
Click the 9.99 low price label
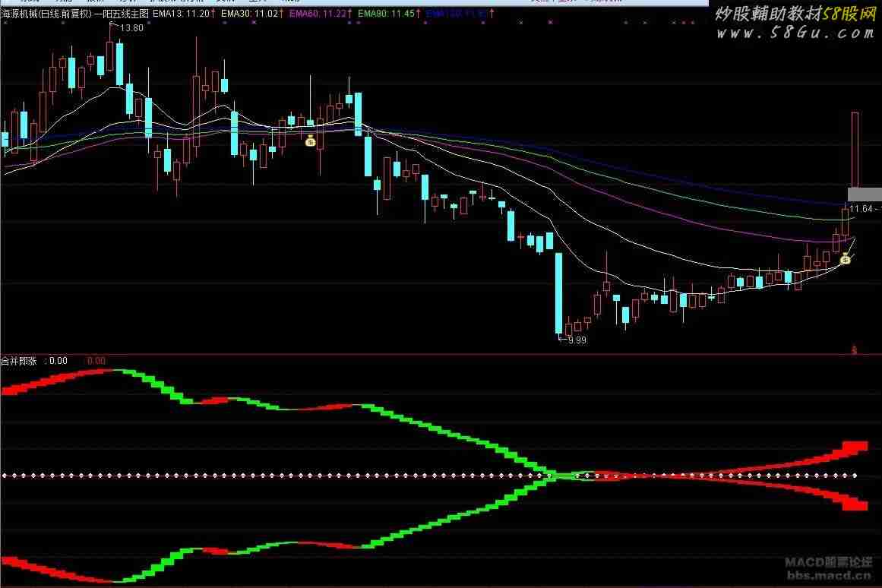pos(577,340)
